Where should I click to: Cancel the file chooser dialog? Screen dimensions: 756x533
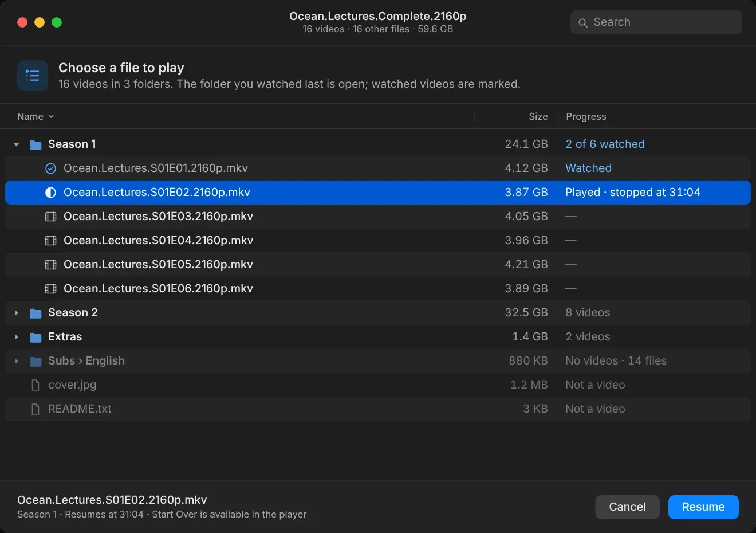(x=627, y=507)
